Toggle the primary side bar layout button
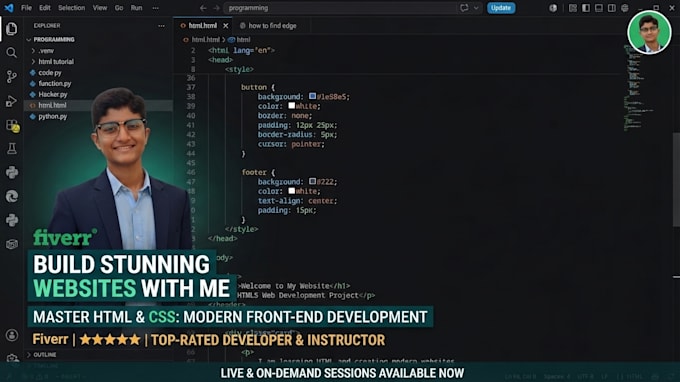Viewport: 680px width, 382px height. [586, 8]
